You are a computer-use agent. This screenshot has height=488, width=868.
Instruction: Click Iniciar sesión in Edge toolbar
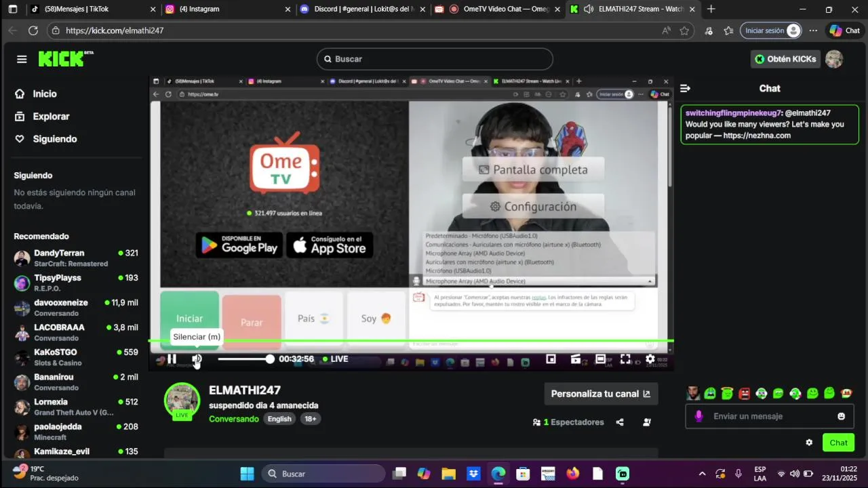[x=772, y=30]
